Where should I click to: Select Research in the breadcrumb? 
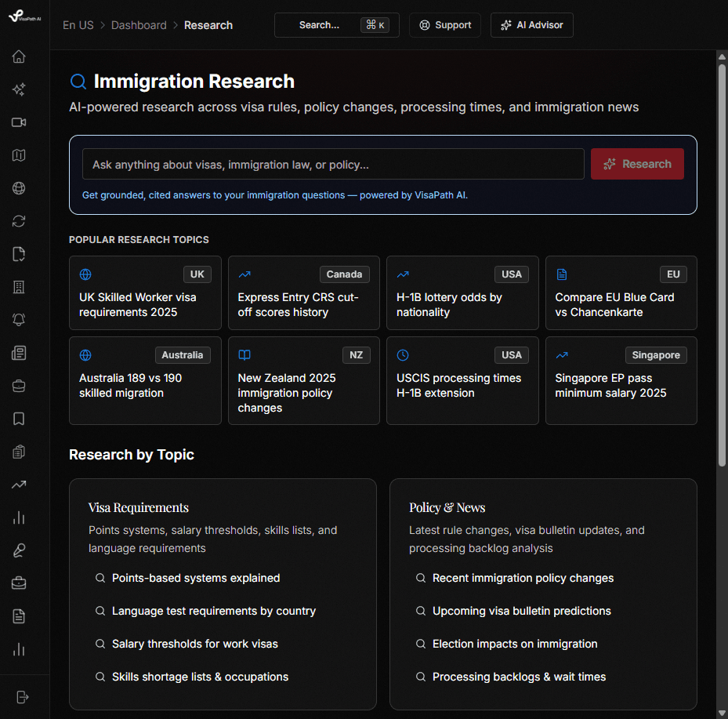[x=208, y=25]
